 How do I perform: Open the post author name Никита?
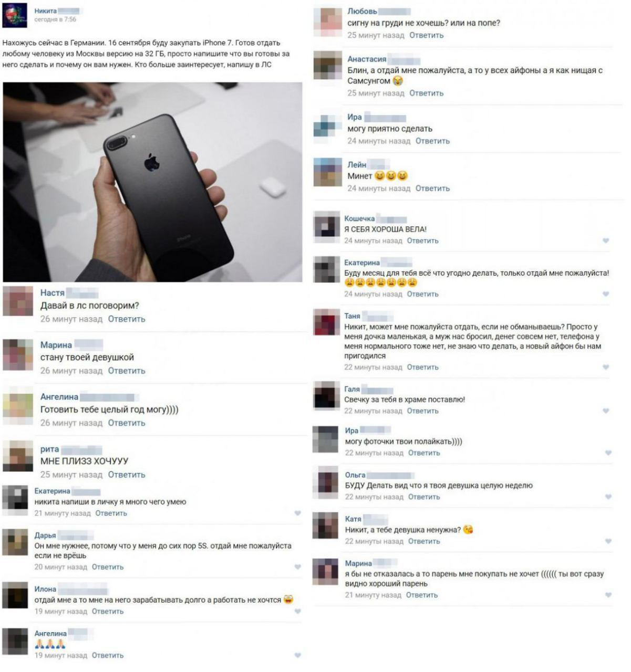click(46, 10)
